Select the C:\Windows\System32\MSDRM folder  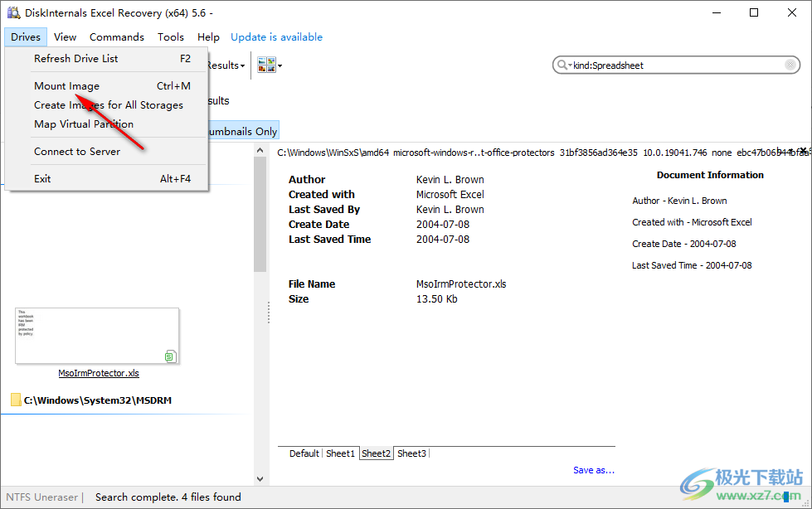pyautogui.click(x=97, y=400)
